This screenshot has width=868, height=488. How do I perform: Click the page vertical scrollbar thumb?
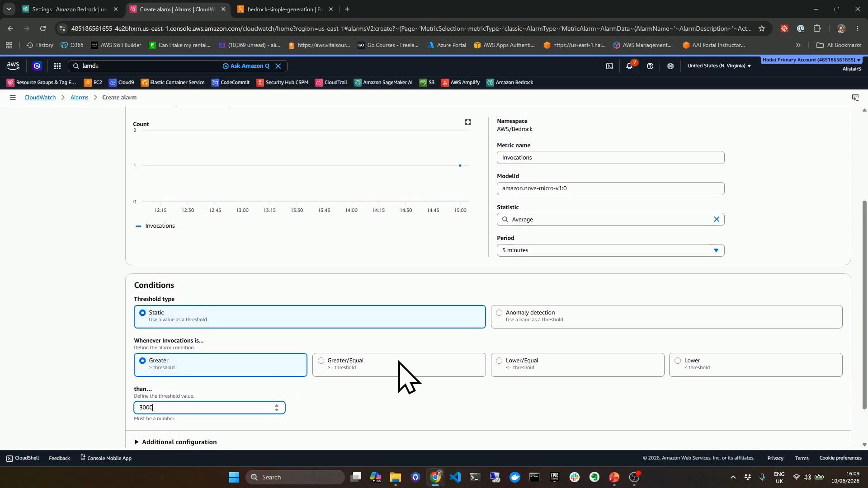[864, 305]
